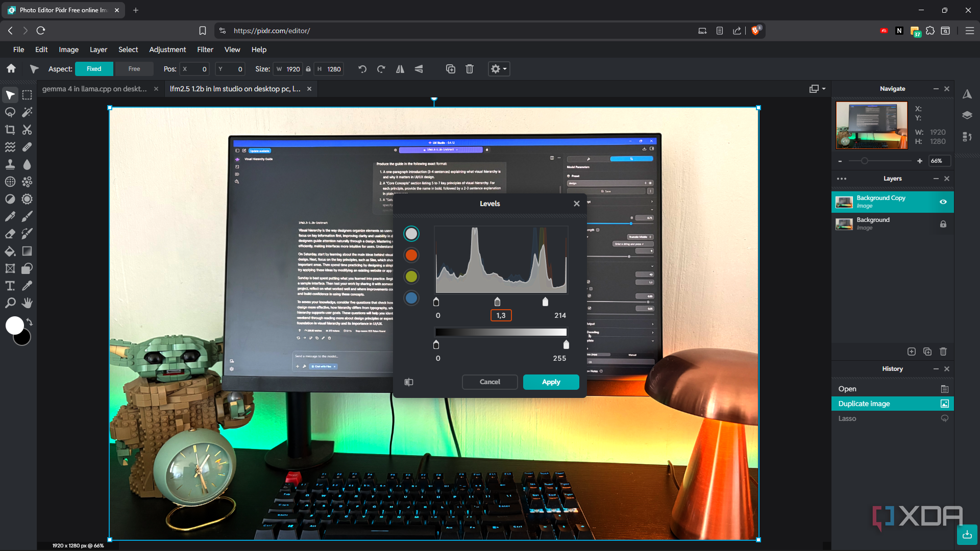Collapse the History panel
980x551 pixels.
click(936, 369)
